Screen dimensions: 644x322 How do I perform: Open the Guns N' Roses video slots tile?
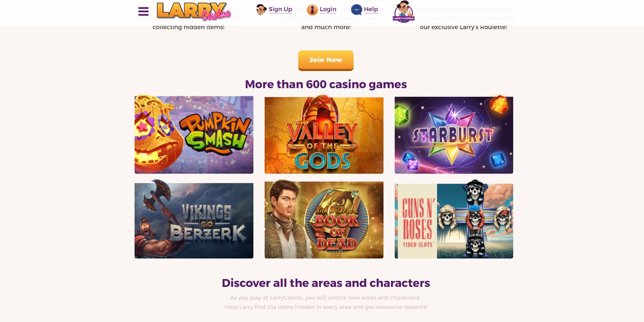454,219
